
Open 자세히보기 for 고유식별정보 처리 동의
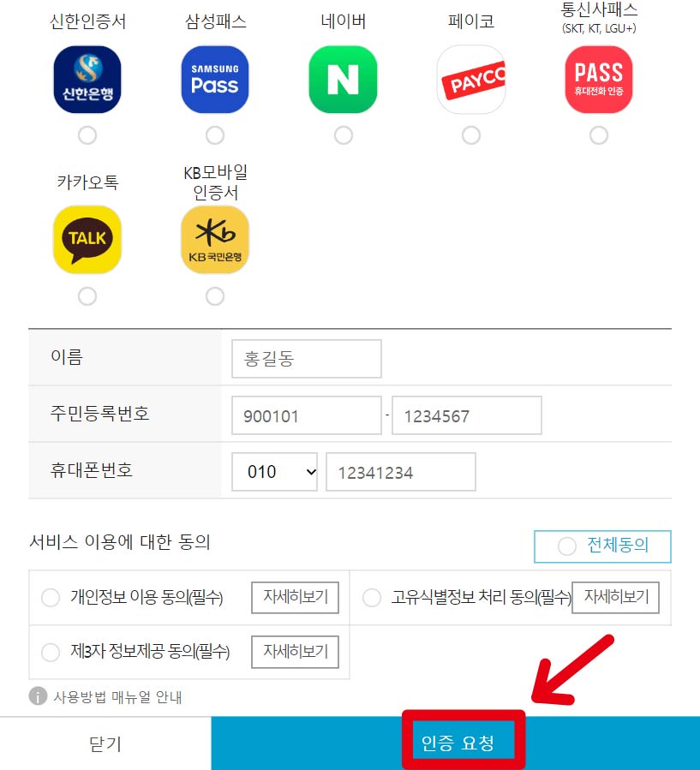(615, 597)
